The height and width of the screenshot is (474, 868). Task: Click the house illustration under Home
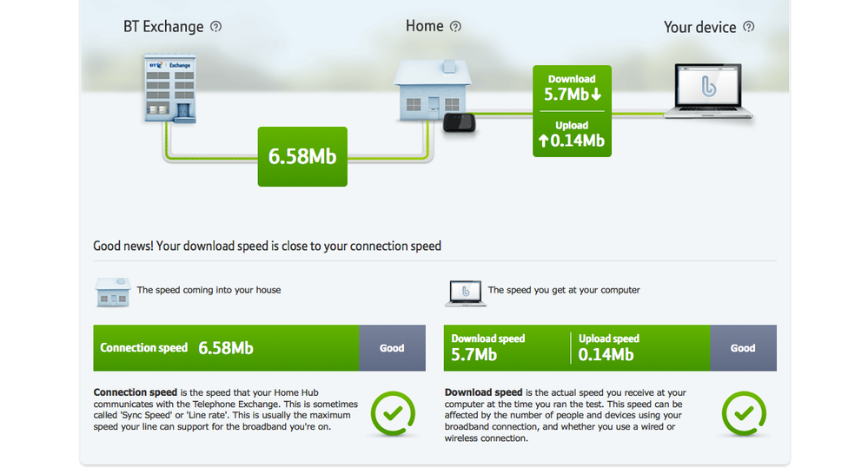pos(432,90)
